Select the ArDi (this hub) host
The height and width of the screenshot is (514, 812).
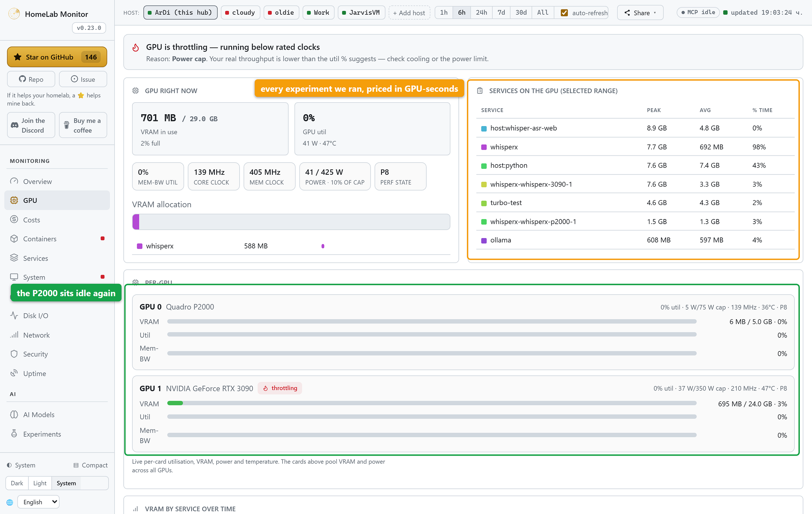(x=181, y=12)
